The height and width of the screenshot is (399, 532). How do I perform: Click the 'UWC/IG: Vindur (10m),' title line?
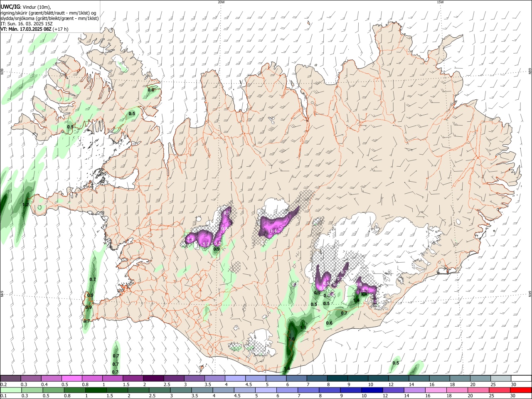click(26, 7)
